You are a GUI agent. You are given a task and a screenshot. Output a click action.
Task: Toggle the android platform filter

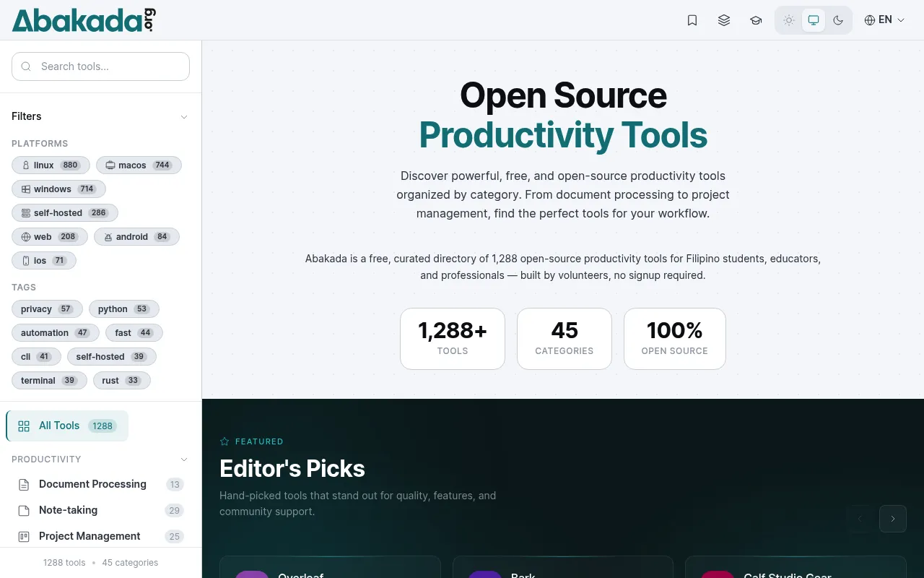pos(136,237)
